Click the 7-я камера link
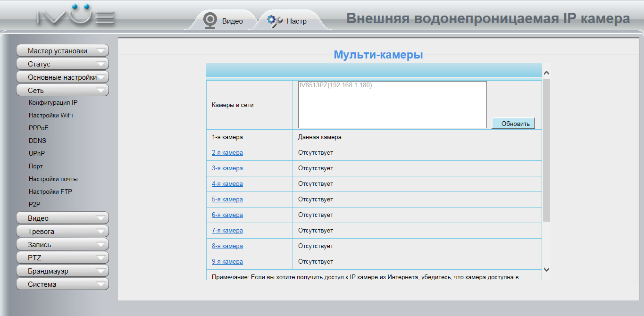The image size is (644, 316). coord(227,230)
